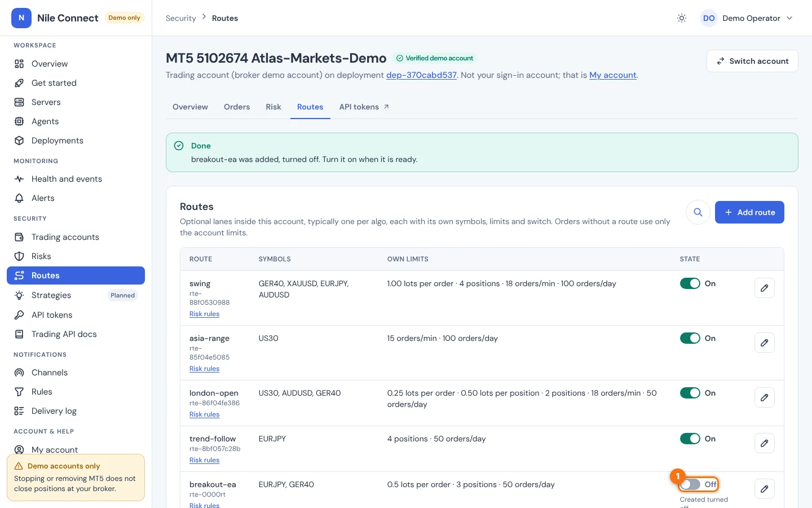Open Get started in the sidebar
The image size is (812, 508).
coord(76,83)
